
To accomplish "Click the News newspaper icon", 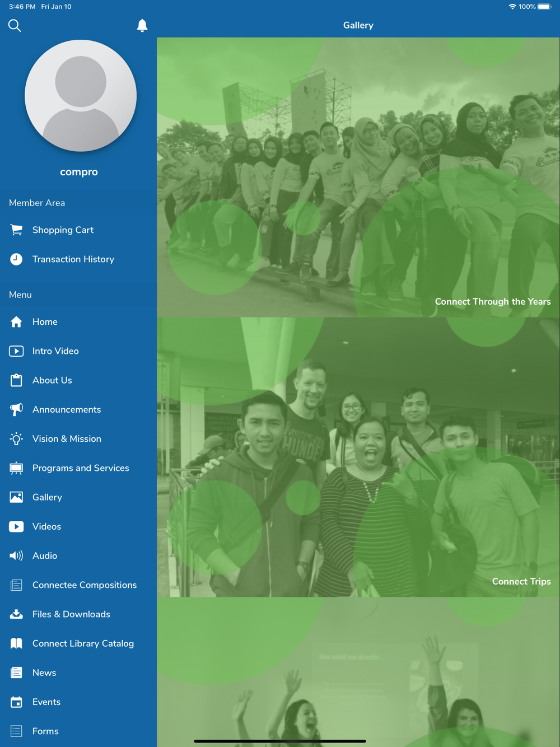I will [16, 673].
